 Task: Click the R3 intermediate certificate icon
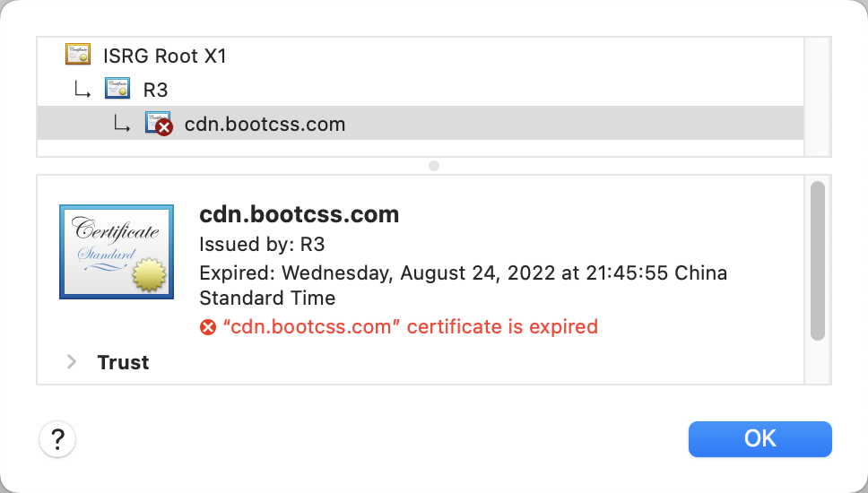pyautogui.click(x=117, y=89)
